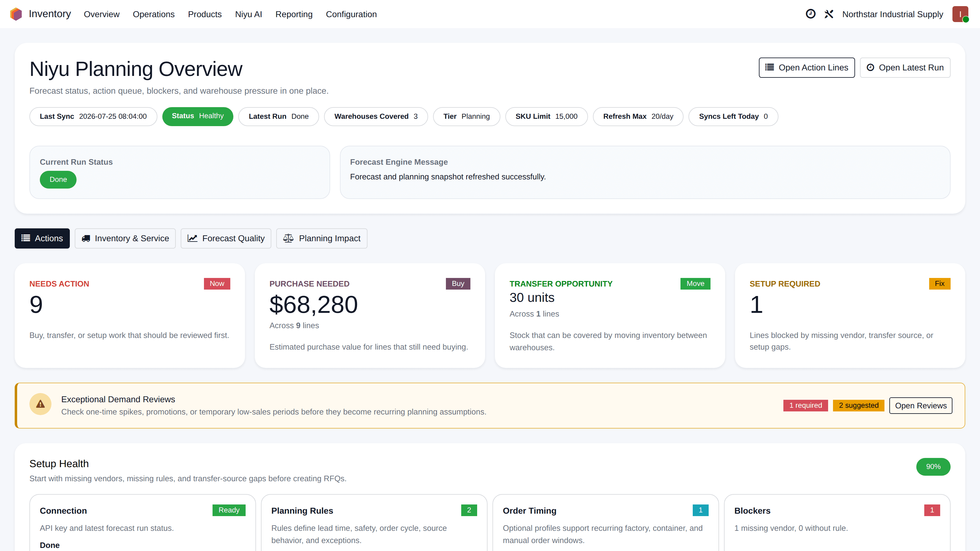Click the 90% Setup Health score badge
Viewport: 980px width, 551px height.
pyautogui.click(x=933, y=467)
